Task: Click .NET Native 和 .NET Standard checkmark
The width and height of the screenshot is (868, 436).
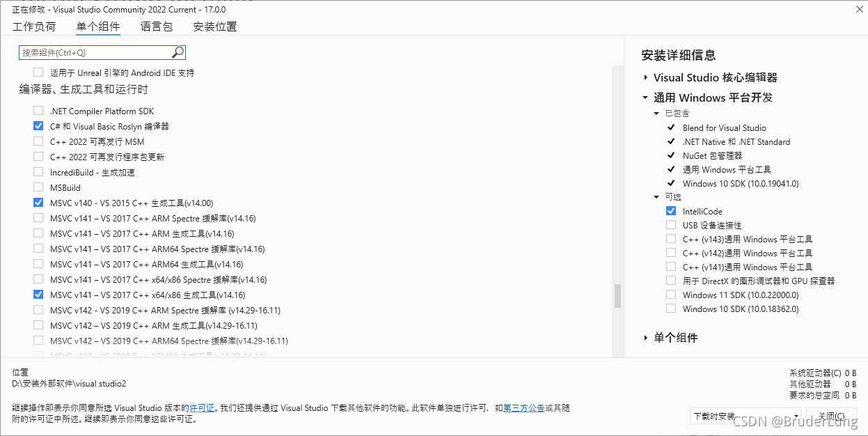Action: (x=671, y=141)
